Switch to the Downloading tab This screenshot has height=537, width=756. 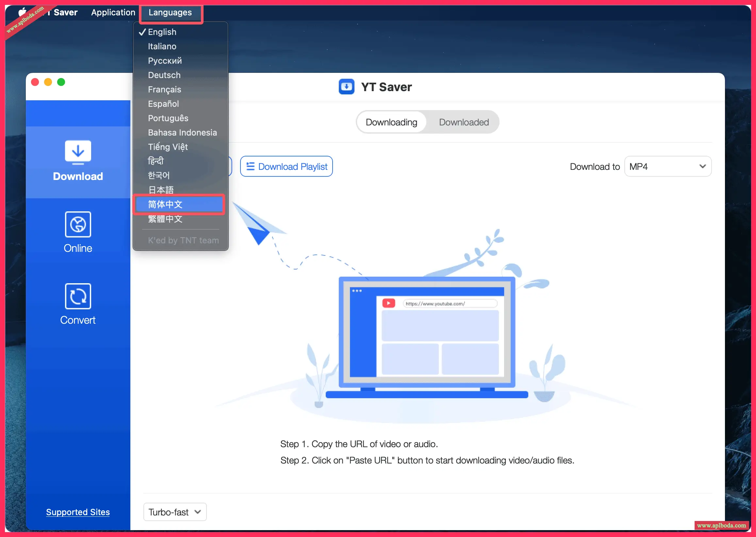[x=391, y=122]
